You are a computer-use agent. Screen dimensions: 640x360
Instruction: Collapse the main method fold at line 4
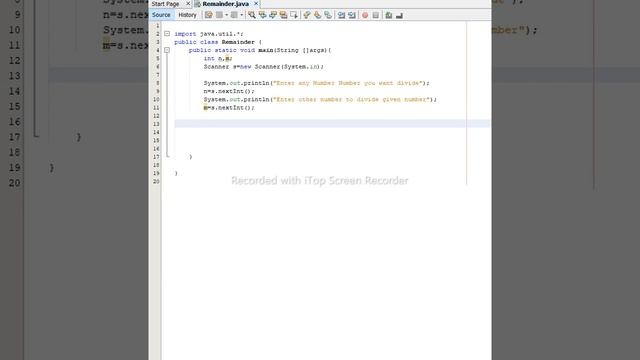tap(167, 50)
